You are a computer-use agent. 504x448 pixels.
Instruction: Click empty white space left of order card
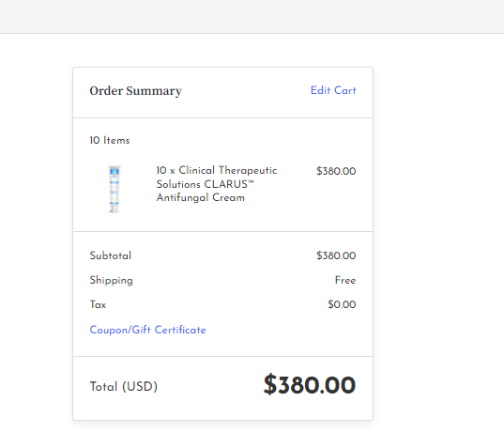(x=36, y=241)
